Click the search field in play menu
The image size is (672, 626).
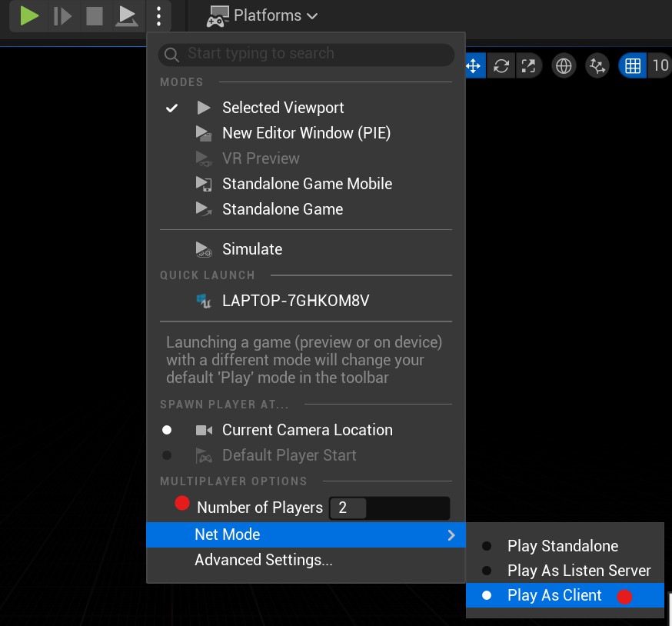tap(307, 54)
